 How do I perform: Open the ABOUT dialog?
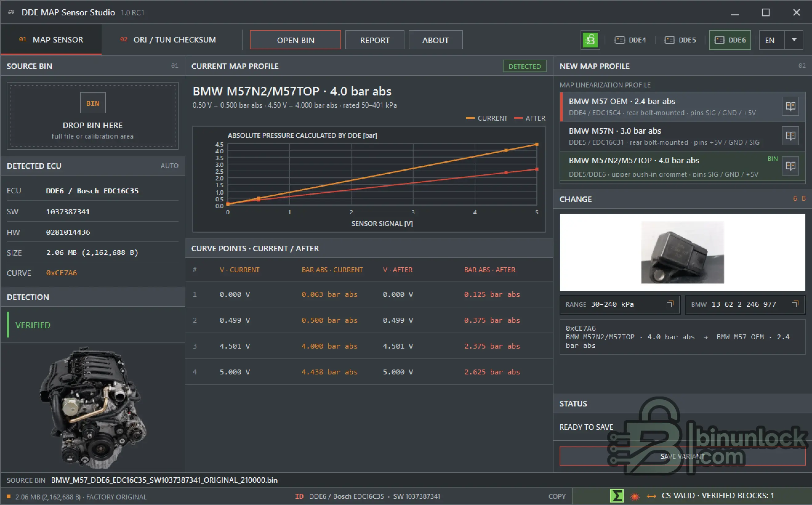point(435,40)
